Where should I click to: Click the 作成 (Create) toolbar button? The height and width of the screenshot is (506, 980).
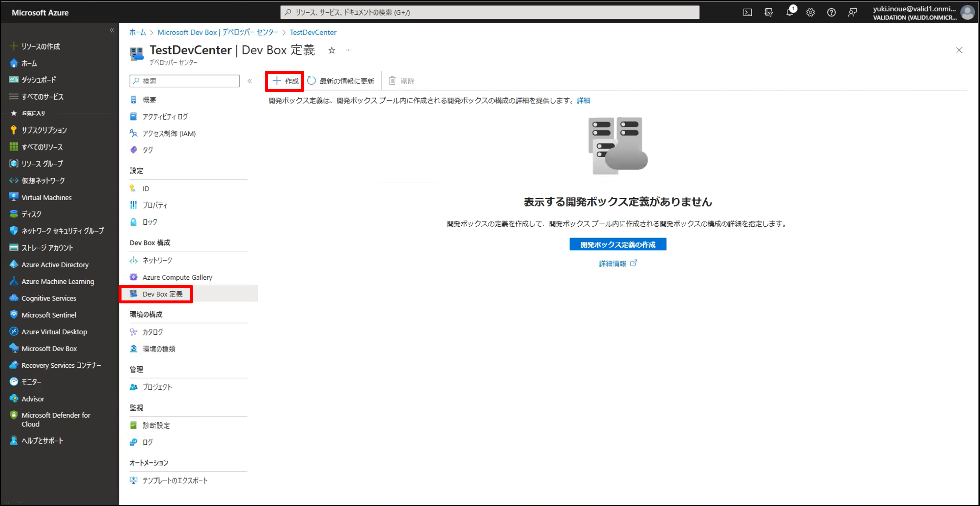(285, 81)
